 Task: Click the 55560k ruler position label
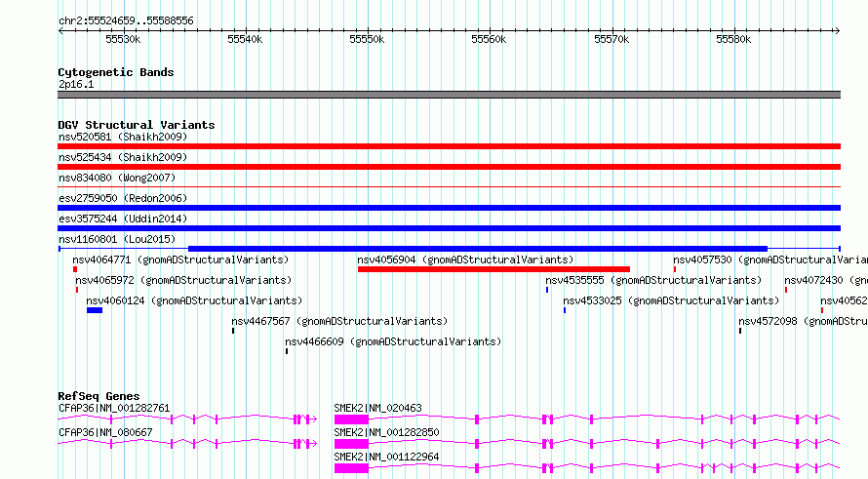click(489, 39)
